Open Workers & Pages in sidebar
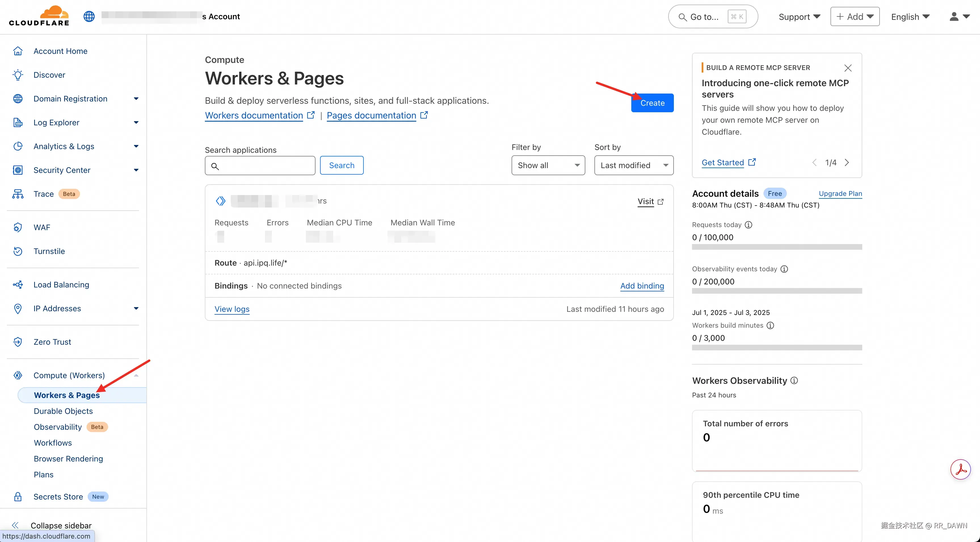 [82, 395]
